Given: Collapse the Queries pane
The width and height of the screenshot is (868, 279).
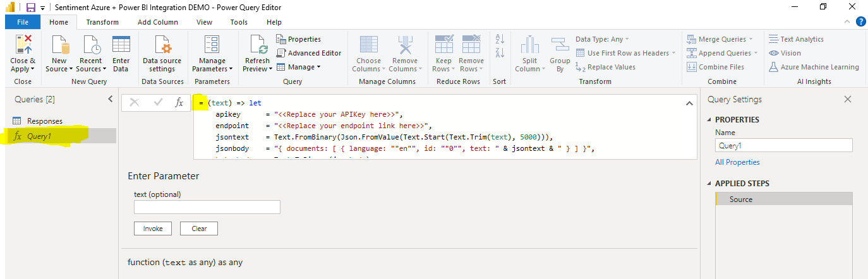Looking at the screenshot, I should click(111, 99).
